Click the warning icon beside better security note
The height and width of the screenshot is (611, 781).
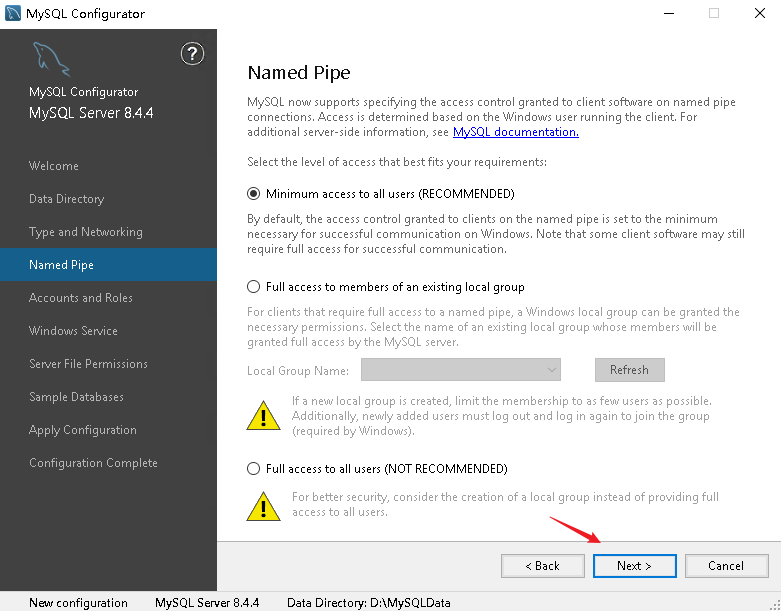263,506
